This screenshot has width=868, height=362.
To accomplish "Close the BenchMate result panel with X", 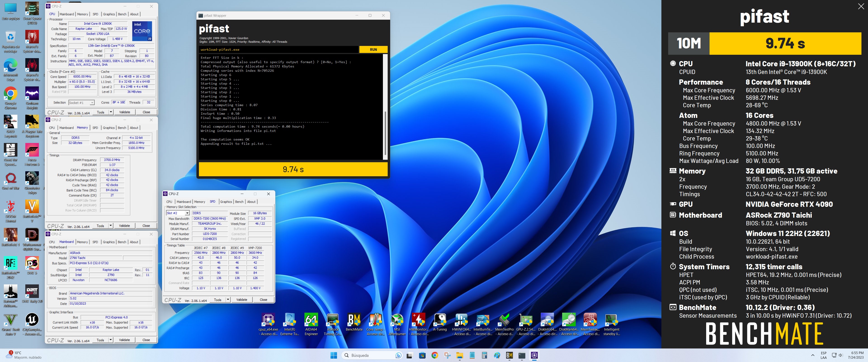I will point(861,6).
